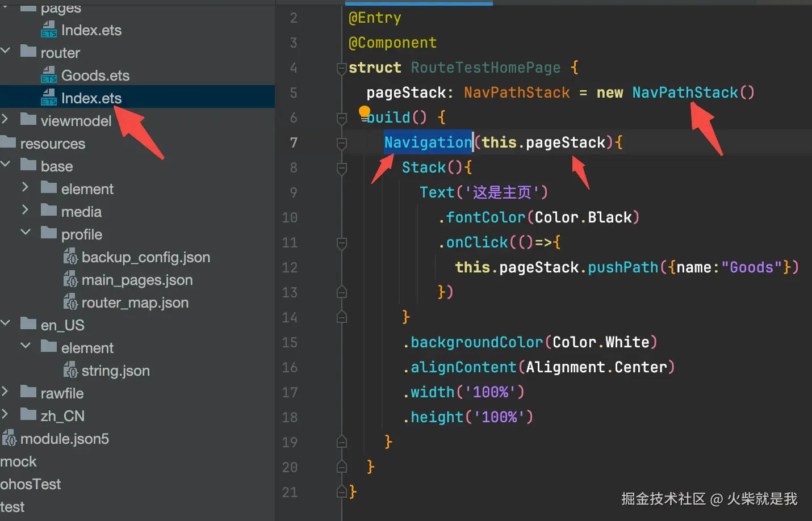The width and height of the screenshot is (812, 521).
Task: Open string.json file
Action: (116, 371)
